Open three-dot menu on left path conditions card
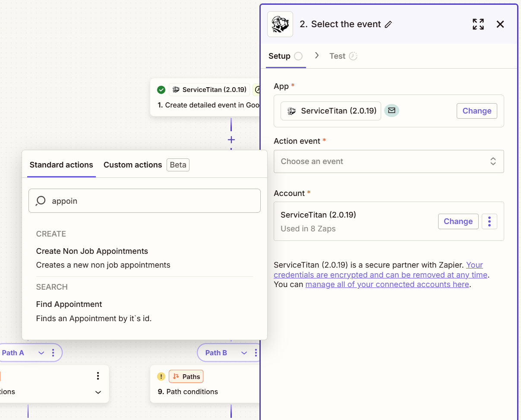 98,376
